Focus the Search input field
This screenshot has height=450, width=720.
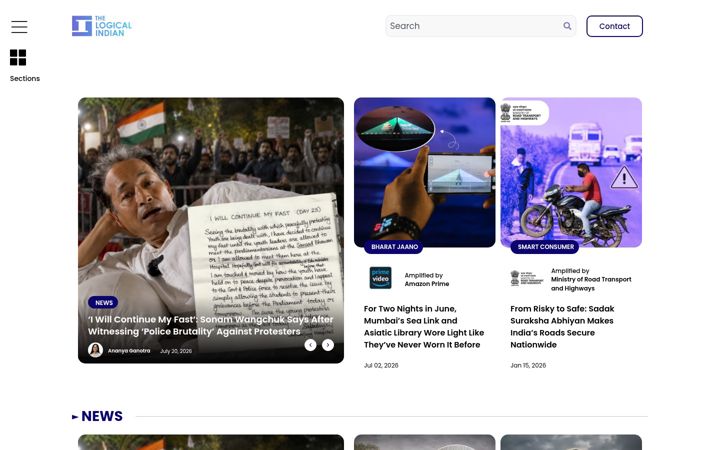click(x=480, y=26)
